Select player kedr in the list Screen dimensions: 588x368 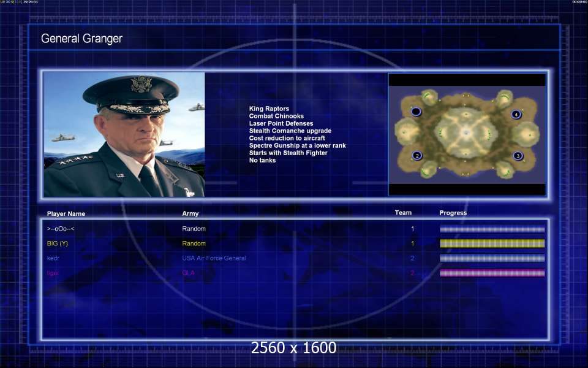(53, 258)
